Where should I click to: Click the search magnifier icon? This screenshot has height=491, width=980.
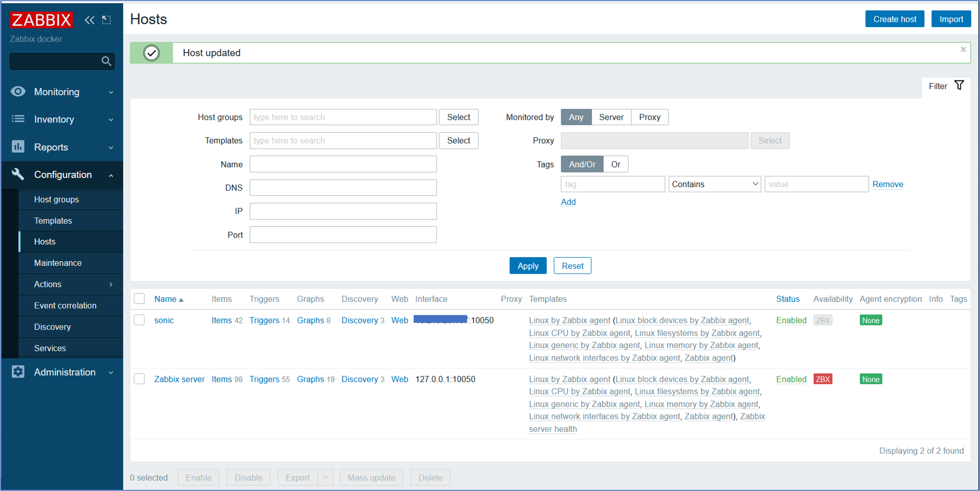106,61
